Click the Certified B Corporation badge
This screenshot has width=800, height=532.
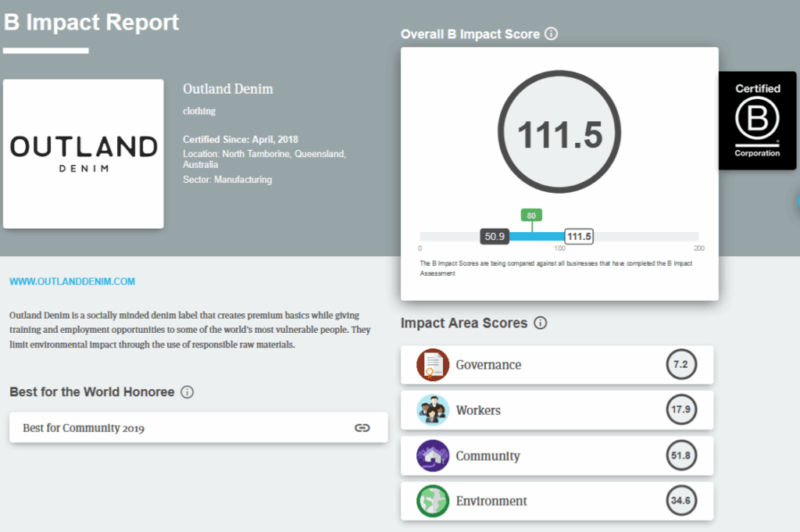click(x=757, y=120)
